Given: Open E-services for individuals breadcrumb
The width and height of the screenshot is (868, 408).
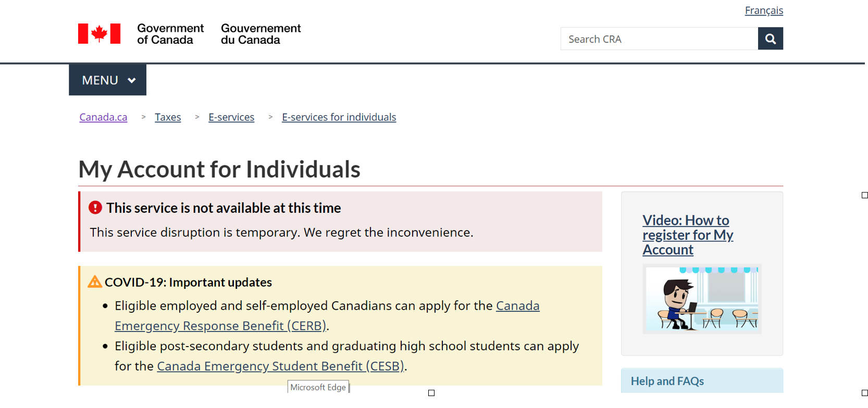Looking at the screenshot, I should [x=339, y=117].
